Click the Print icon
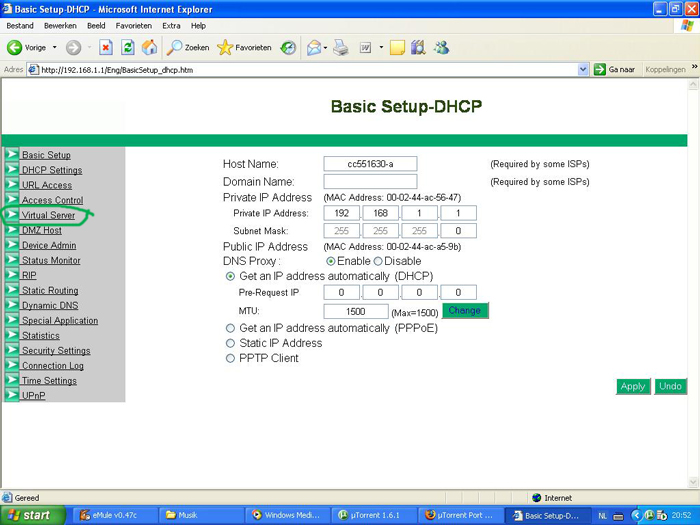Screen dimensions: 700x525 click(341, 47)
